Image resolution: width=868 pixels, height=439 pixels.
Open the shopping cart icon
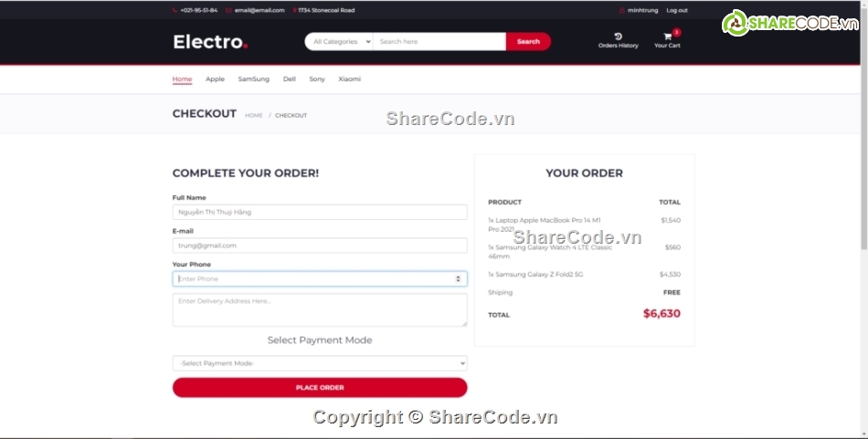tap(668, 37)
